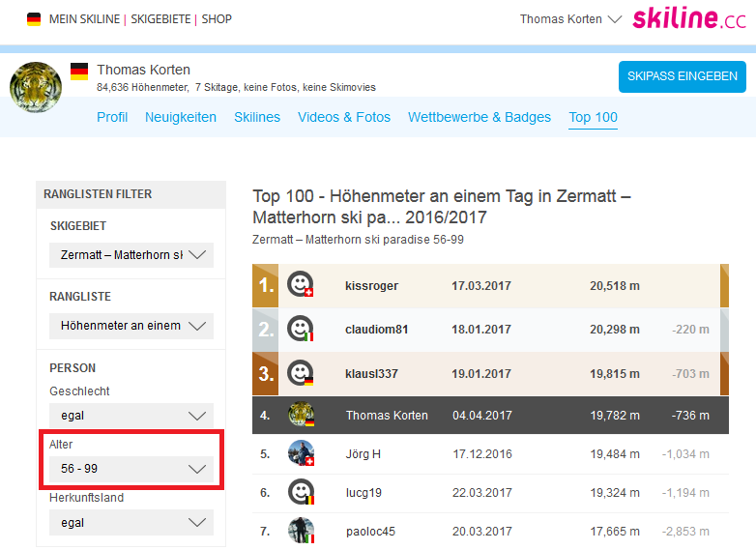Open claudiom81's profile link
This screenshot has width=756, height=550.
[377, 330]
